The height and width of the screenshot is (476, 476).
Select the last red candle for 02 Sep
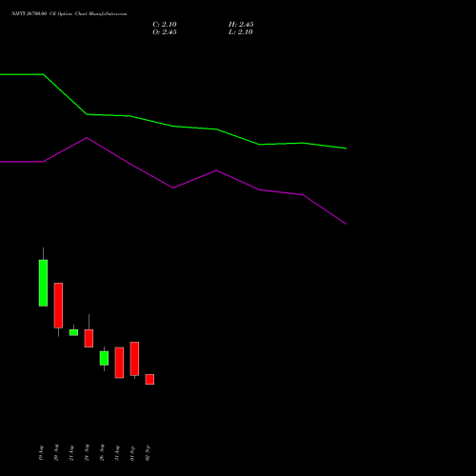[149, 379]
